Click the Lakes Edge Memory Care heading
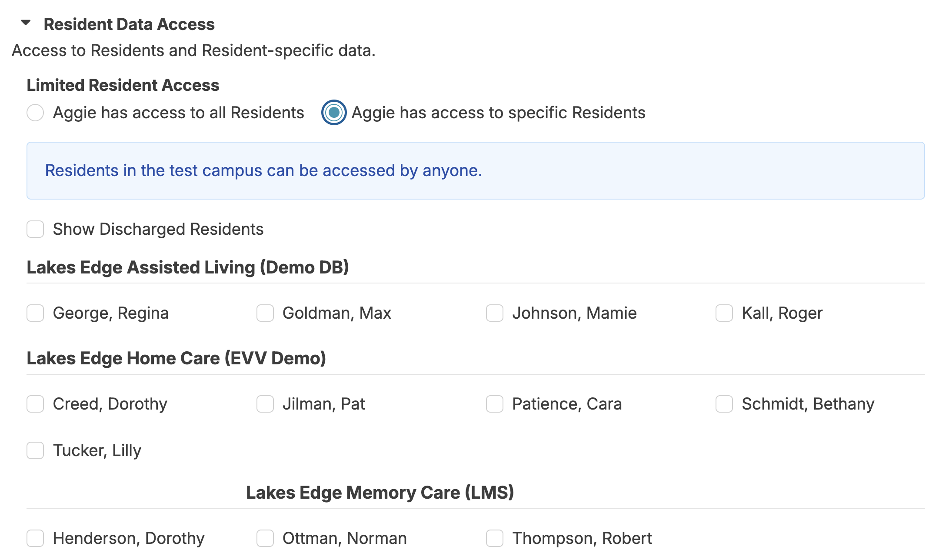 [380, 493]
